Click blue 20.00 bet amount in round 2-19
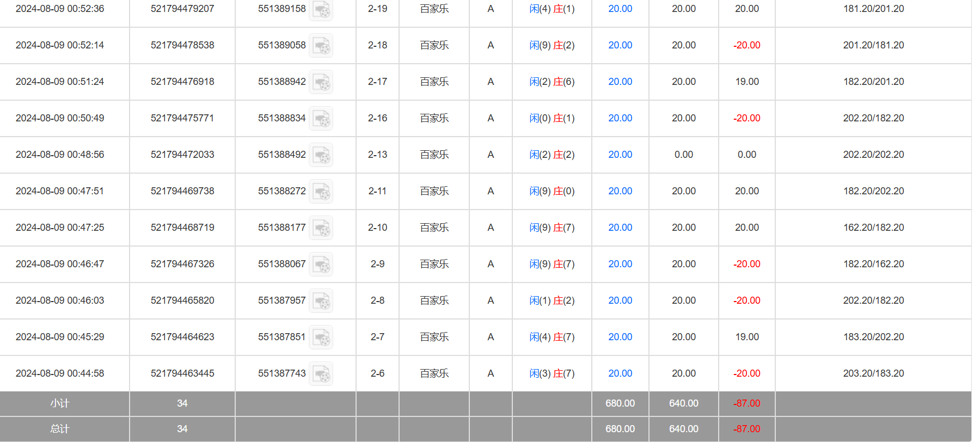Screen dimensions: 980x442 [x=620, y=9]
